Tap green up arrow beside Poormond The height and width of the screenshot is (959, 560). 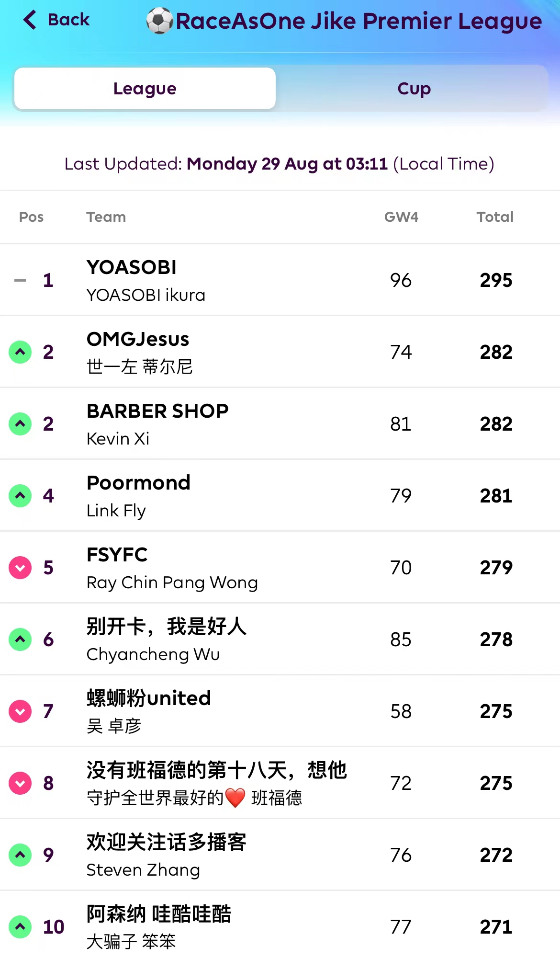(x=20, y=496)
